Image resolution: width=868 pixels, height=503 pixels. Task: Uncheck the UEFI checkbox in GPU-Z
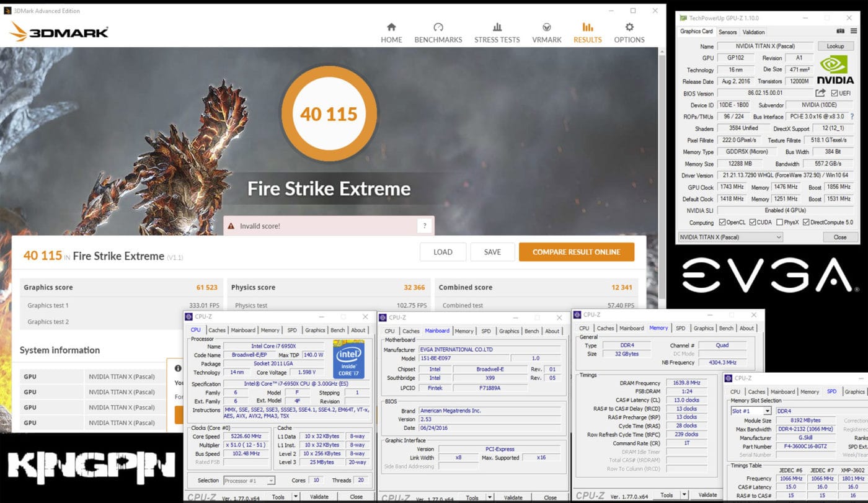[x=833, y=93]
